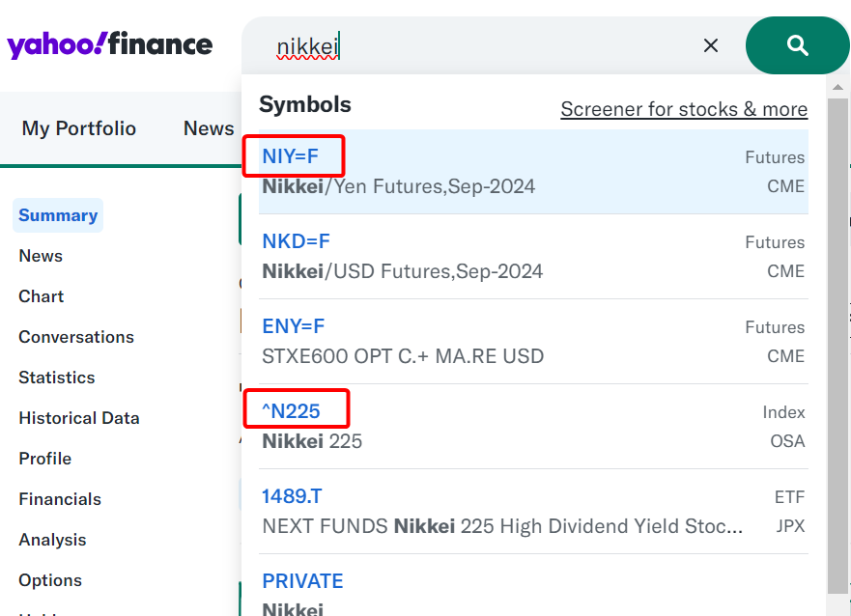This screenshot has height=616, width=851.
Task: Open Historical Data in the sidebar
Action: [x=78, y=417]
